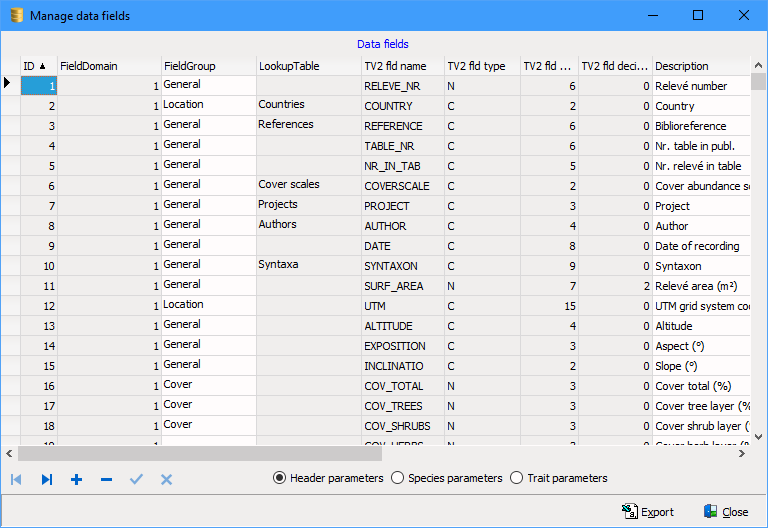Viewport: 768px width, 528px height.
Task: Click the minus icon to delete record
Action: (x=106, y=480)
